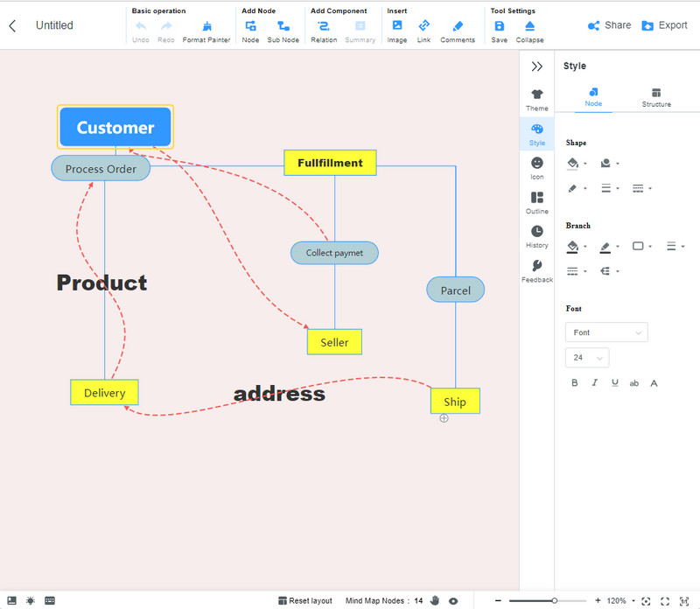Image resolution: width=700 pixels, height=609 pixels.
Task: Expand the font size 24 dropdown
Action: pos(587,358)
